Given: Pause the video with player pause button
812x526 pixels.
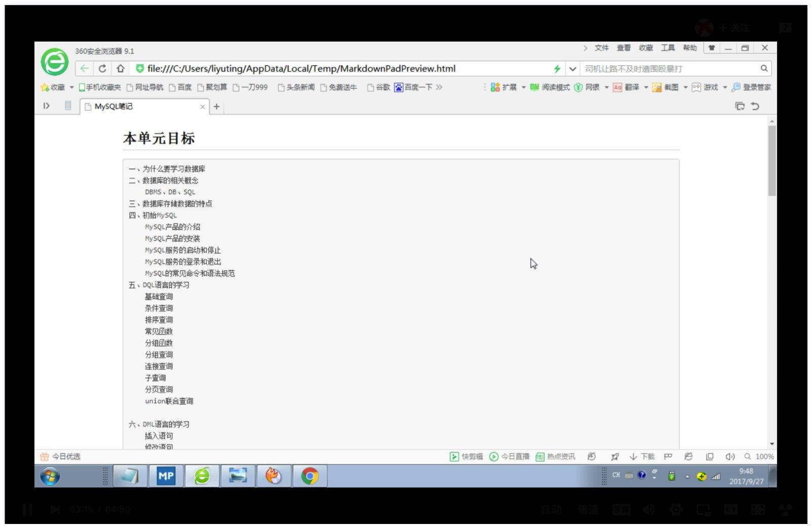Looking at the screenshot, I should pos(27,509).
